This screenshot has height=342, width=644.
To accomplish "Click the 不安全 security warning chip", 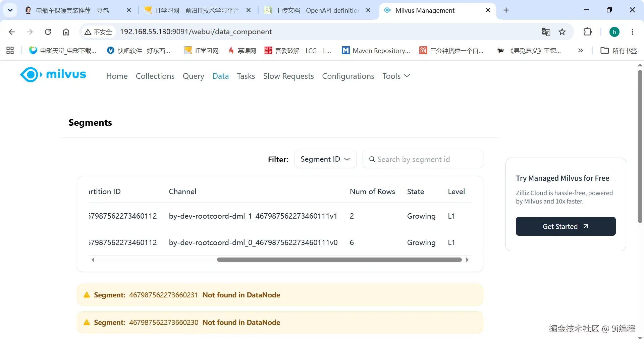I will (x=98, y=32).
